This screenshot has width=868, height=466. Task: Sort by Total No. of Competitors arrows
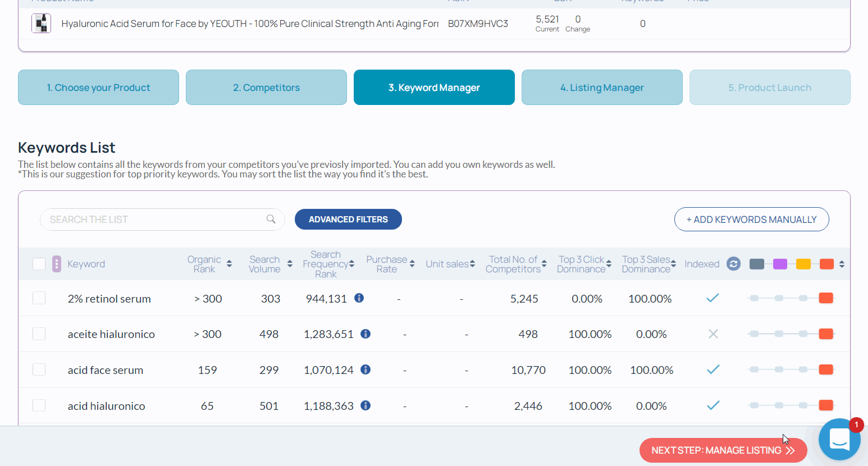pyautogui.click(x=544, y=264)
